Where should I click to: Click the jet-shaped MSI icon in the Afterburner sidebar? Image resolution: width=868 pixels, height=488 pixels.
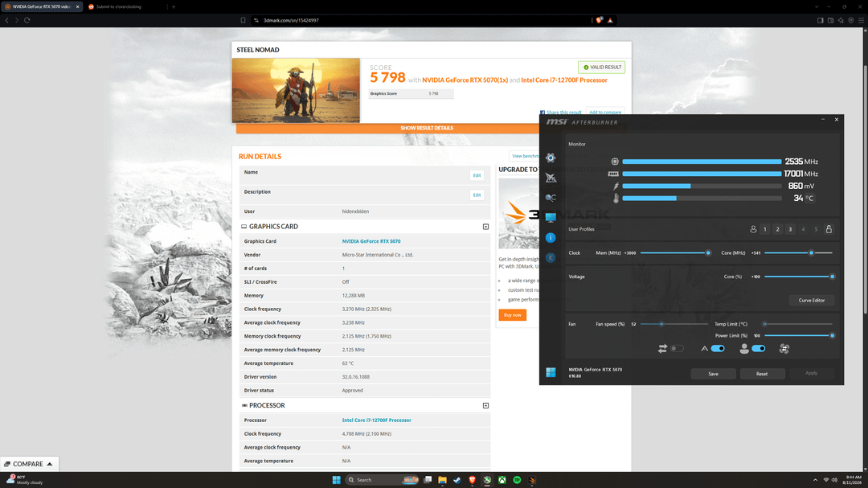tap(551, 178)
